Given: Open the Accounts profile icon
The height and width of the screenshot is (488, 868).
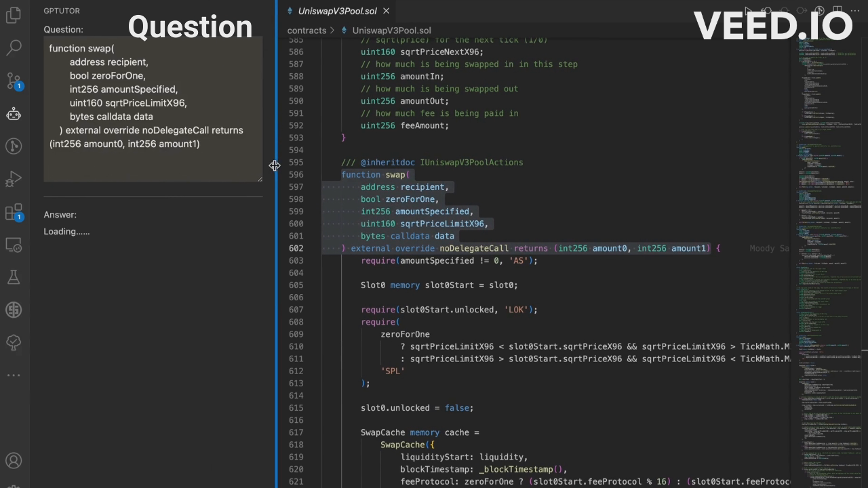Looking at the screenshot, I should pos(14,462).
